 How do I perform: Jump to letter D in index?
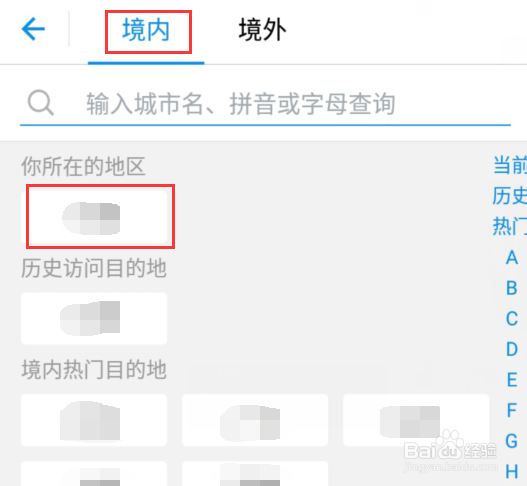tap(512, 349)
